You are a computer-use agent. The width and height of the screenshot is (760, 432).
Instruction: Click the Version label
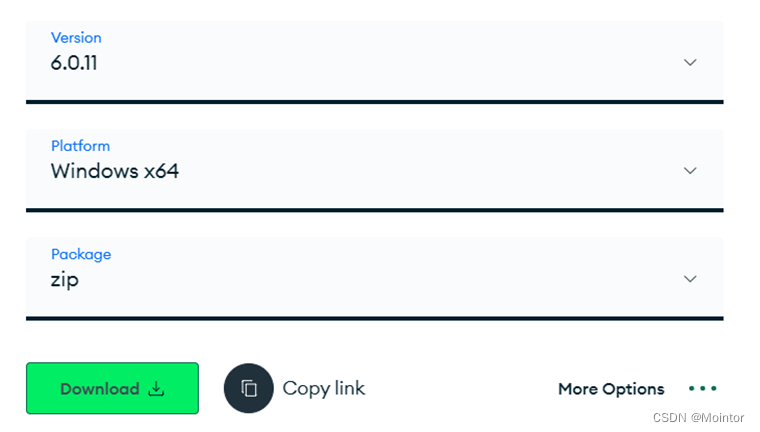(76, 37)
